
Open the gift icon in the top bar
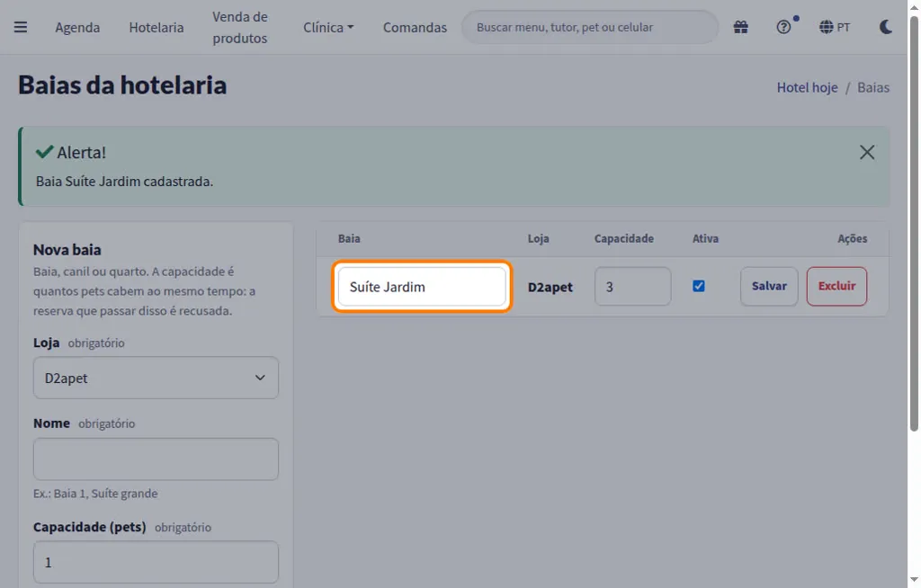(x=741, y=27)
